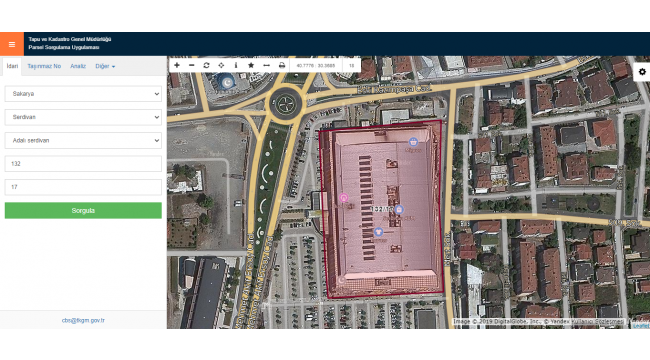
Task: Switch to the Analiz tab
Action: click(78, 66)
